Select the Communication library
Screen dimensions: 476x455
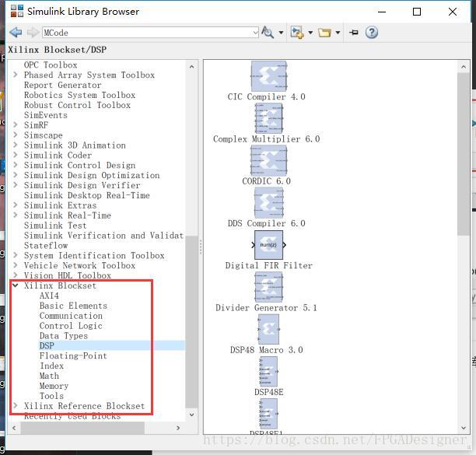click(71, 316)
